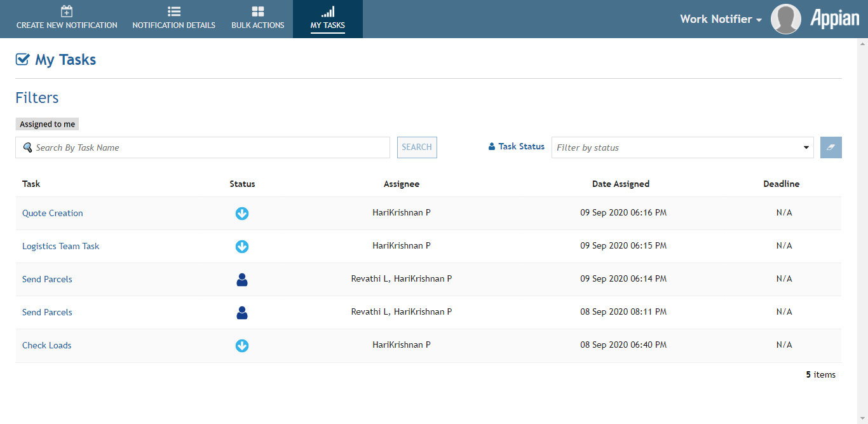Click the Logistics Team Task status icon

(x=242, y=247)
